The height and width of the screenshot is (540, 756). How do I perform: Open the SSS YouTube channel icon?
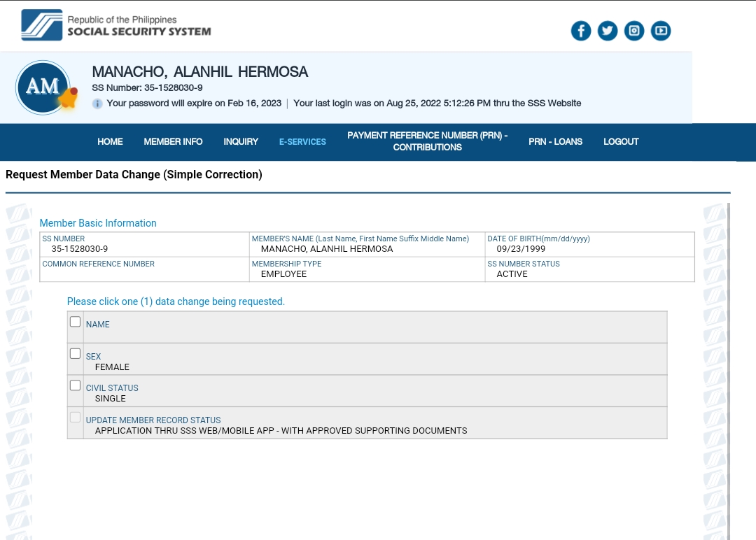[661, 31]
